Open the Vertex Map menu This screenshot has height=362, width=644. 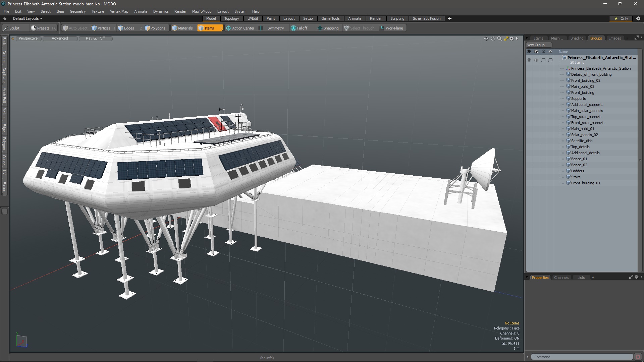coord(119,11)
